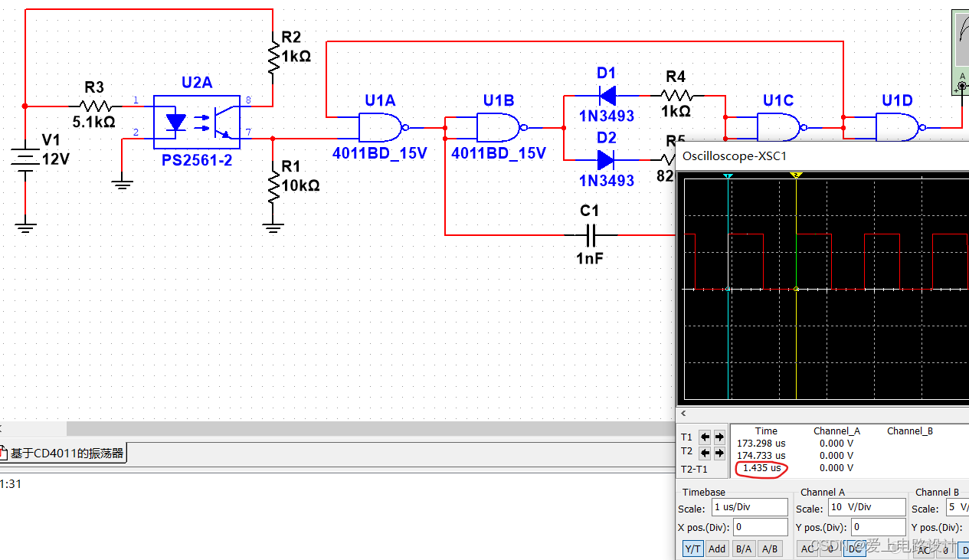The height and width of the screenshot is (560, 969).
Task: Click Channel A Scale field 10 V/Div
Action: point(867,507)
